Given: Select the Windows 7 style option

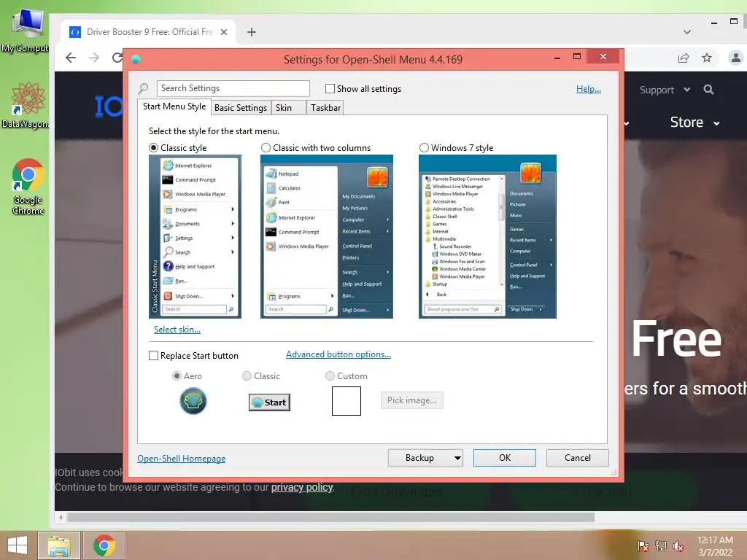Looking at the screenshot, I should 424,147.
